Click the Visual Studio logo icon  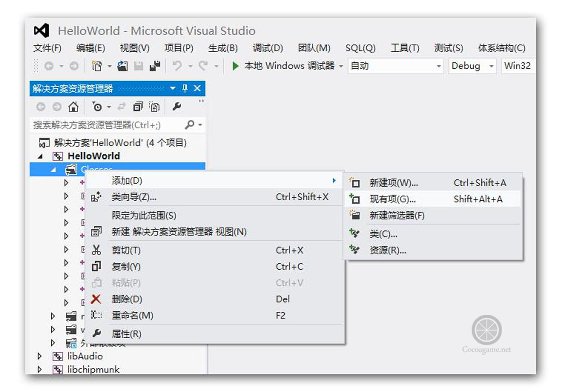click(41, 30)
